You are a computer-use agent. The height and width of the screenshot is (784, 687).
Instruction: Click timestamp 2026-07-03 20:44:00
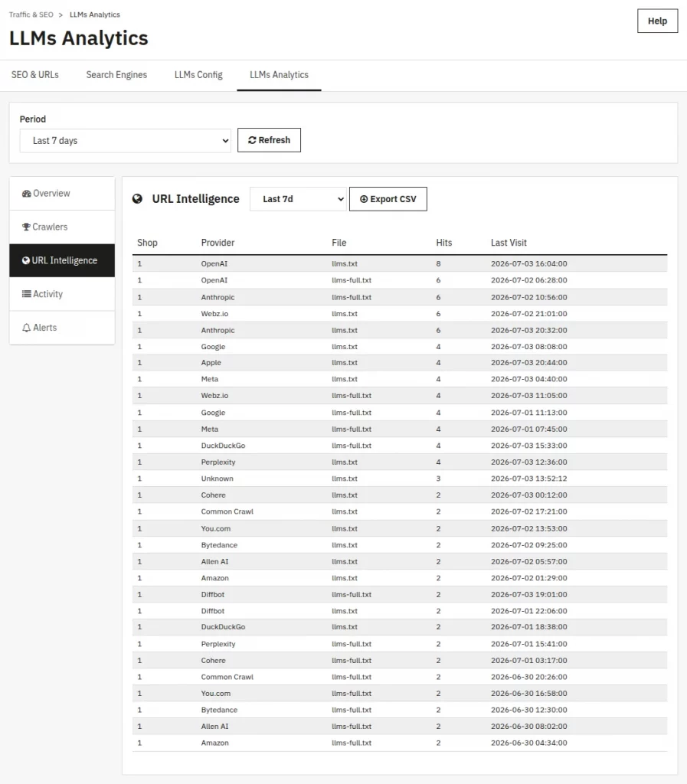pyautogui.click(x=529, y=362)
